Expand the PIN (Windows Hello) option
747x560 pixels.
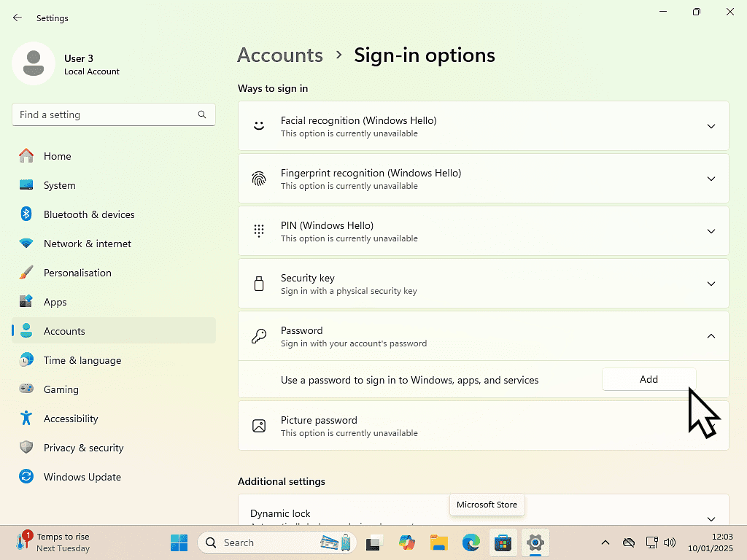click(x=711, y=231)
